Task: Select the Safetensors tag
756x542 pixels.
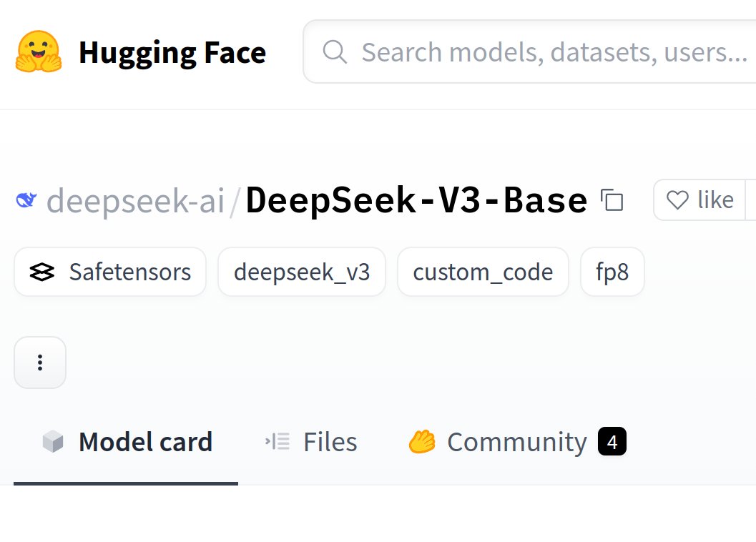Action: (x=110, y=272)
